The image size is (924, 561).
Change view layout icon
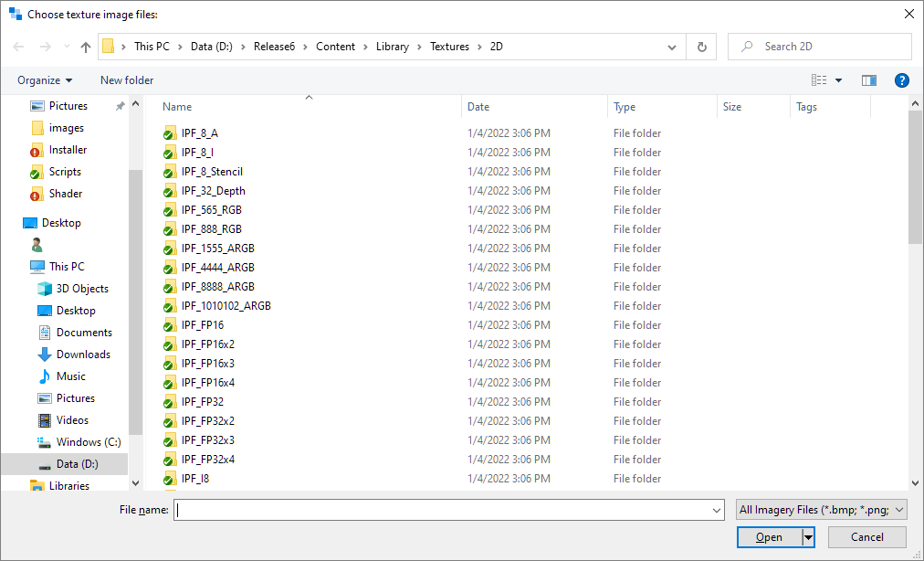(819, 80)
